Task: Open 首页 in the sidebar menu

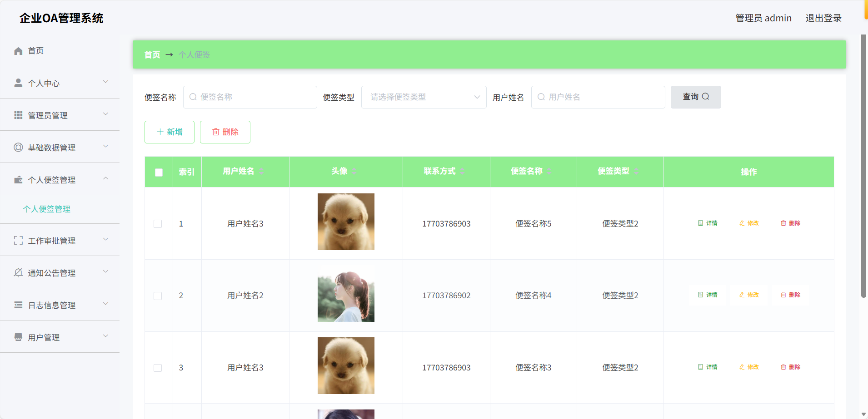Action: coord(60,51)
